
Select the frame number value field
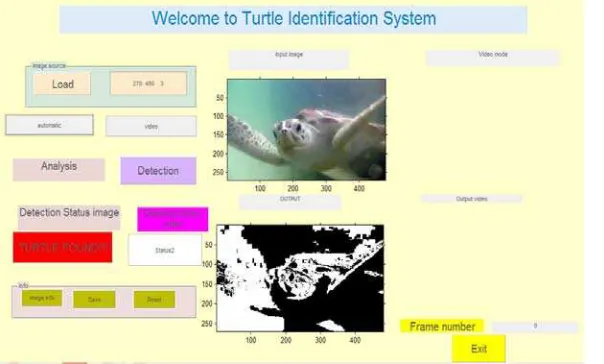tap(535, 327)
